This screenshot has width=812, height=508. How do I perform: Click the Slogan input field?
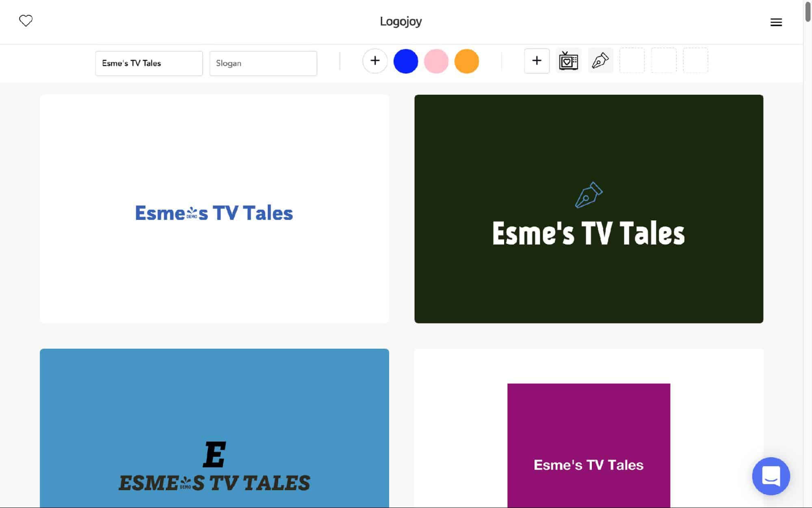[263, 63]
